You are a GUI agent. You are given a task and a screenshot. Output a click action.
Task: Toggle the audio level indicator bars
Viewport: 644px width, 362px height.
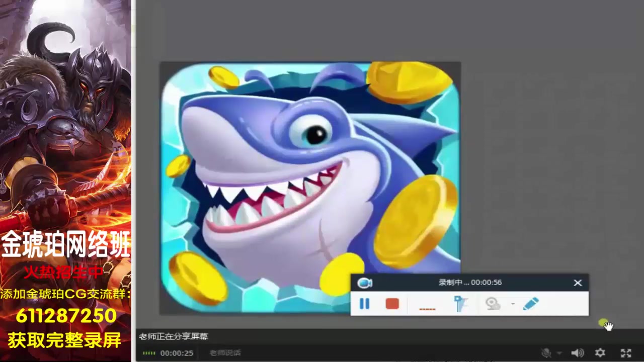(149, 353)
